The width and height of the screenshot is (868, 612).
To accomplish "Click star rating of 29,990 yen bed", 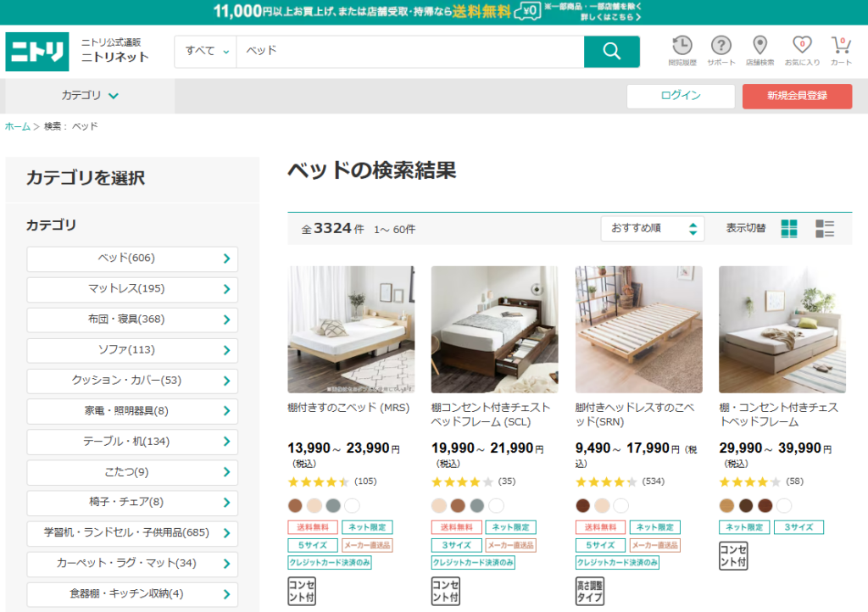I will (750, 481).
